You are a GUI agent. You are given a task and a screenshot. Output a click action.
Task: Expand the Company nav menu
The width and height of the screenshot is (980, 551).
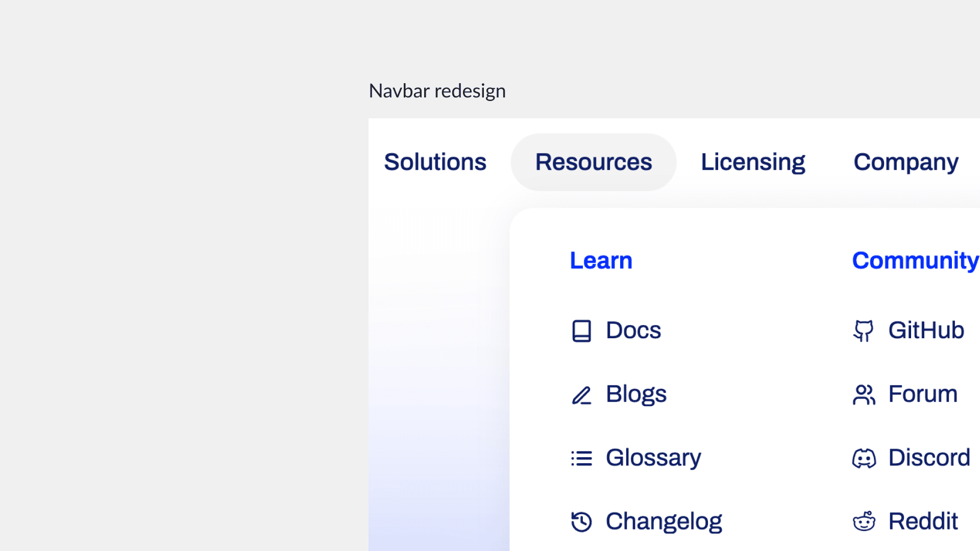coord(906,162)
